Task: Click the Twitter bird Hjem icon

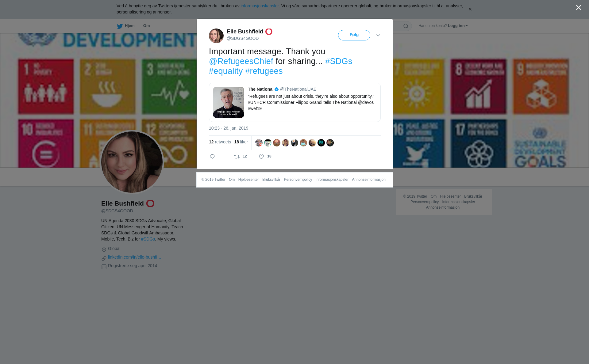Action: (x=120, y=26)
